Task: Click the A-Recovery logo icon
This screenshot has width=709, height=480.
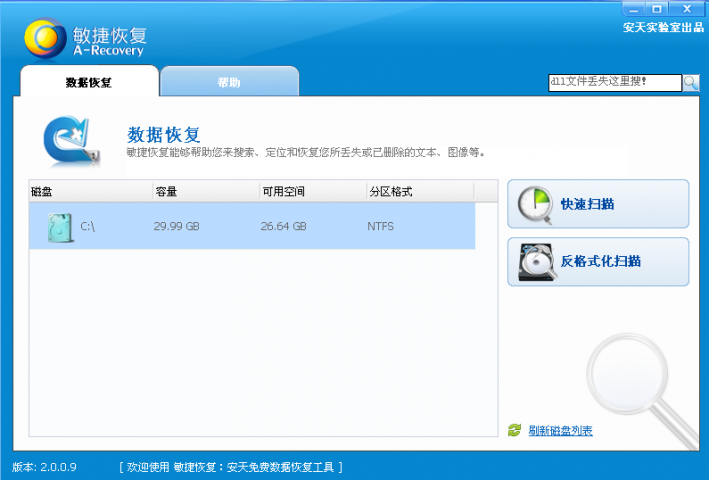Action: point(45,38)
